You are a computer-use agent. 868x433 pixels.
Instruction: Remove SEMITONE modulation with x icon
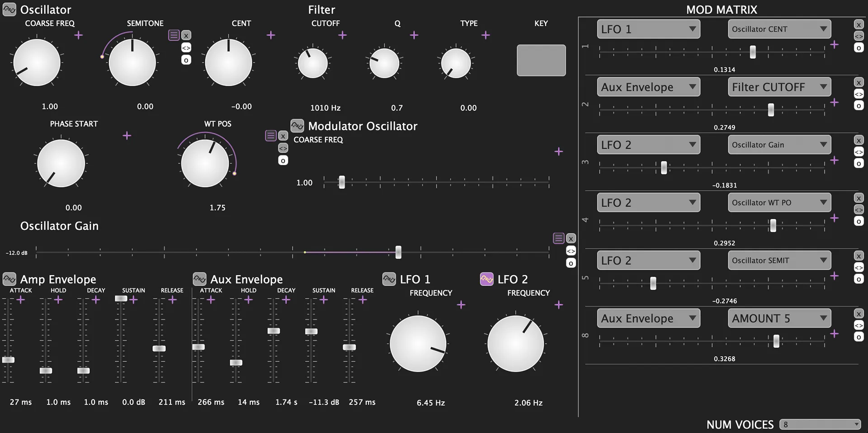[x=186, y=35]
